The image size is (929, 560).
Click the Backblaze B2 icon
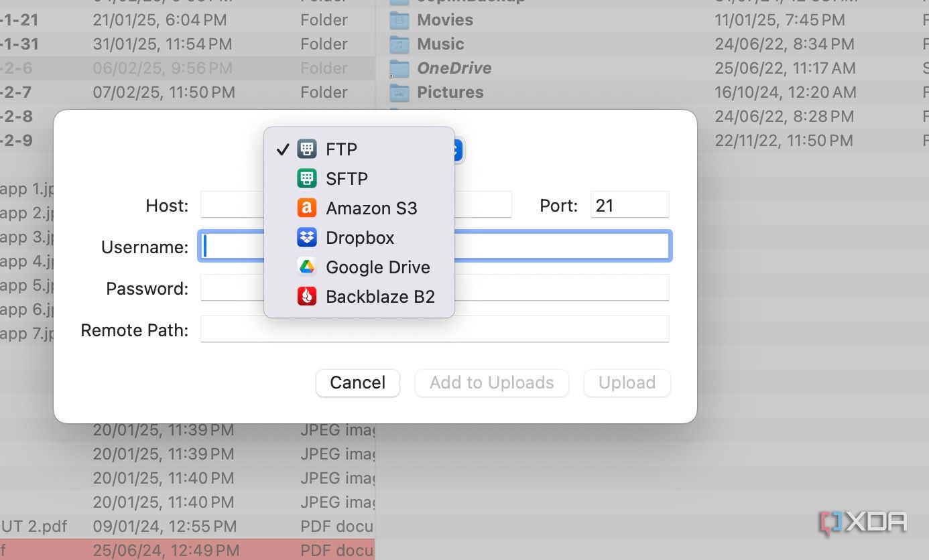pos(306,296)
